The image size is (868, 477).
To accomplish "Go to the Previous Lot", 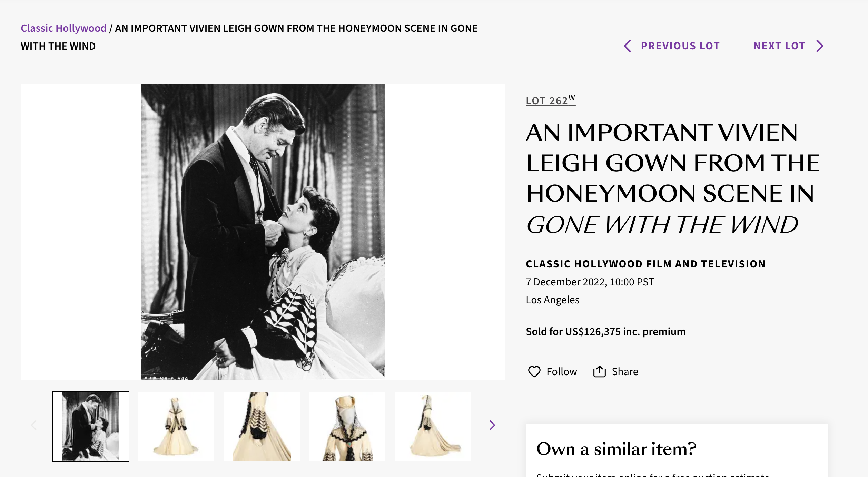I will [680, 46].
